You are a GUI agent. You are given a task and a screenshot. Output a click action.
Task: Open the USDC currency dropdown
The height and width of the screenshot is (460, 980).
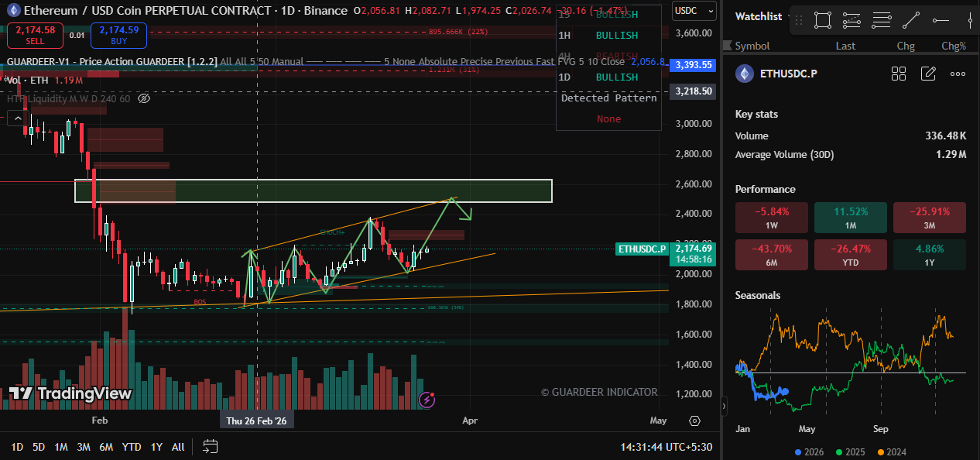click(694, 11)
